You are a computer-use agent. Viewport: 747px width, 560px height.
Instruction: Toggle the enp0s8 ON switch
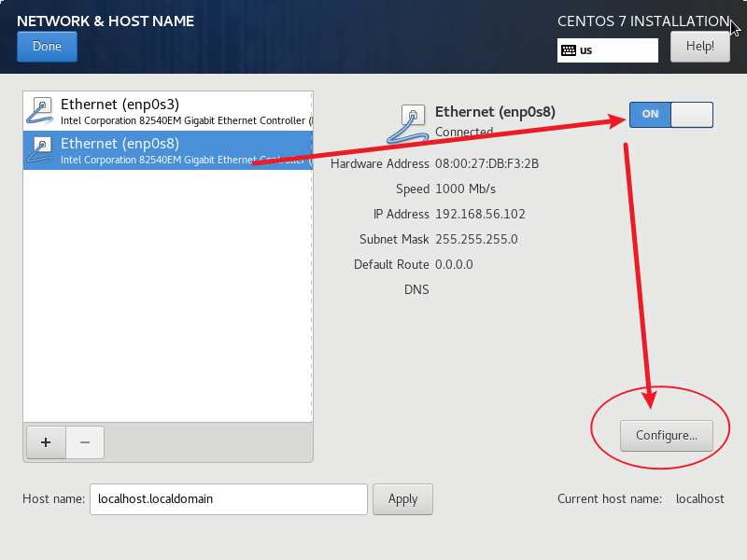tap(670, 114)
